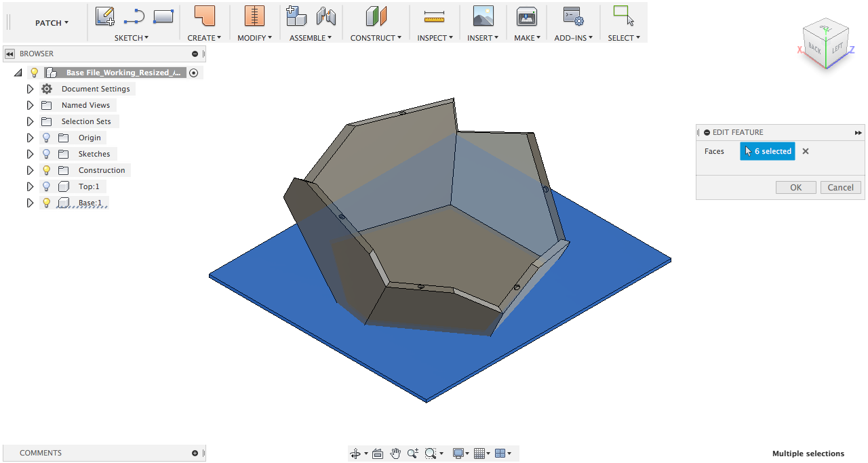Open the ASSEMBLE menu
This screenshot has width=868, height=463.
click(311, 38)
